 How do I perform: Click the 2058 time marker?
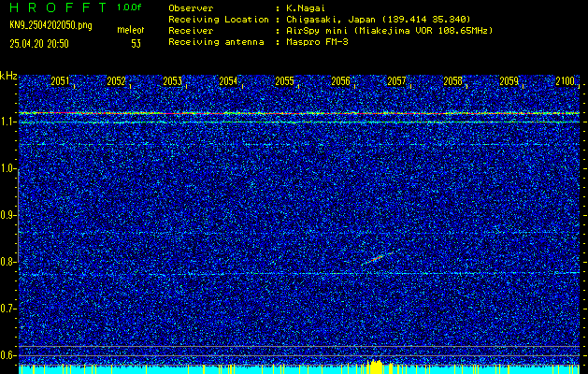(x=453, y=81)
